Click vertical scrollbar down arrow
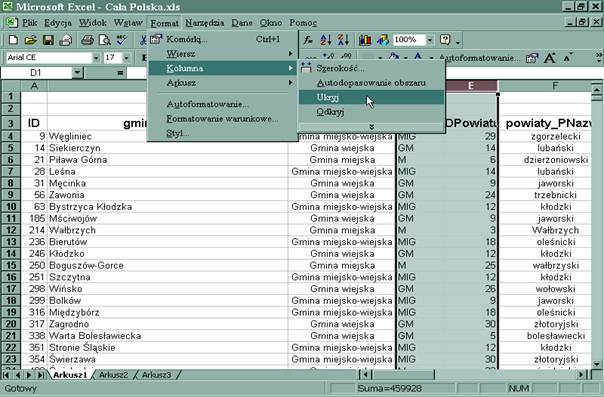This screenshot has width=604, height=397. [597, 364]
